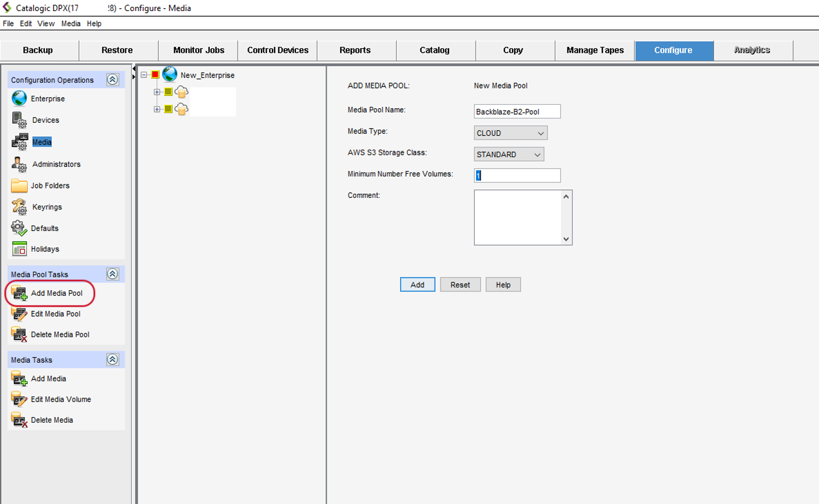The width and height of the screenshot is (819, 504).
Task: Open the Keyrings keys icon
Action: click(x=19, y=207)
